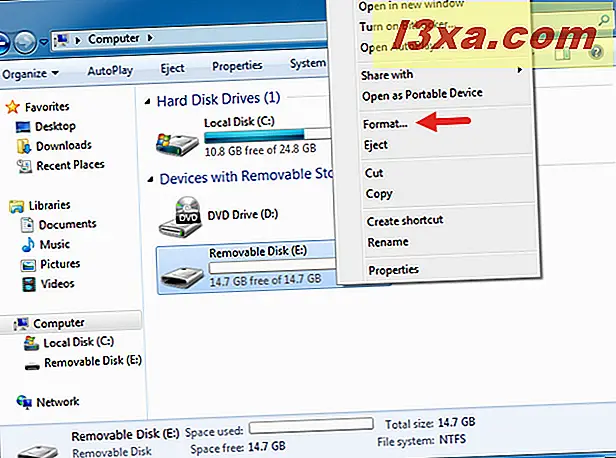Click the Libraries icon in sidebar
616x458 pixels.
pyautogui.click(x=16, y=206)
